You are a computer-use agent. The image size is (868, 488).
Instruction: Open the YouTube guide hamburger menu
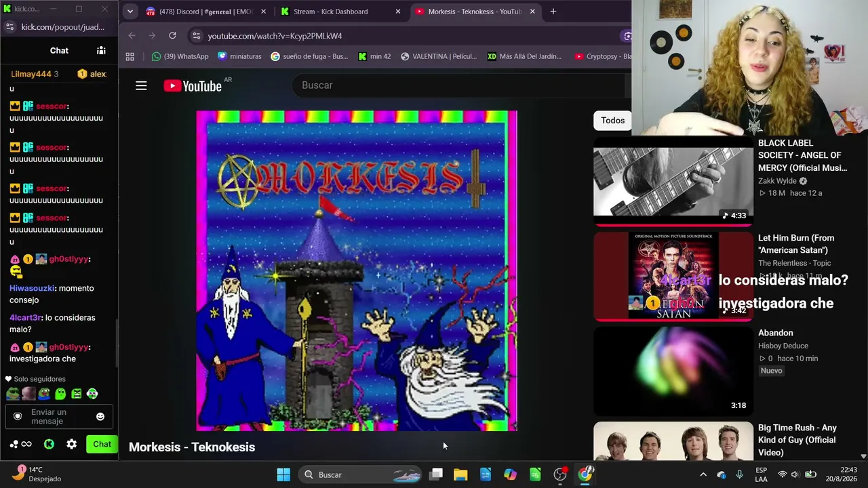[141, 85]
